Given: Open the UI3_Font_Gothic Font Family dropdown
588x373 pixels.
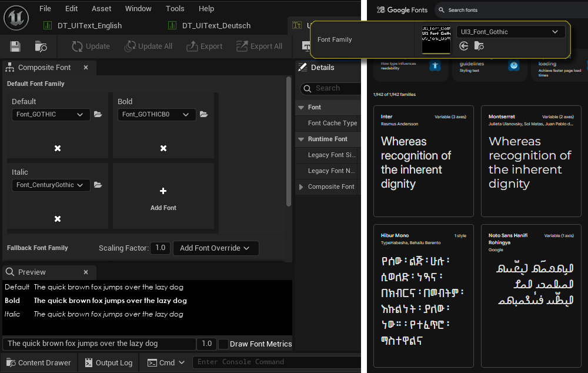Looking at the screenshot, I should coord(510,32).
